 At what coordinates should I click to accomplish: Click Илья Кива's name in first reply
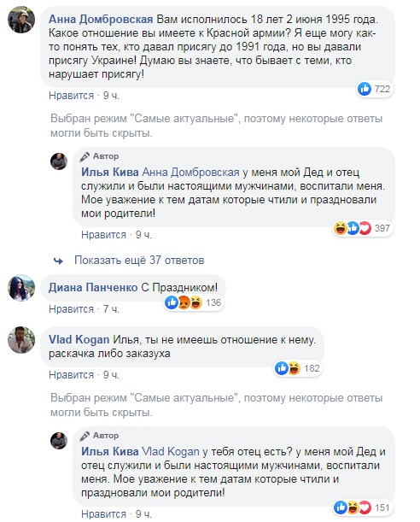point(110,172)
